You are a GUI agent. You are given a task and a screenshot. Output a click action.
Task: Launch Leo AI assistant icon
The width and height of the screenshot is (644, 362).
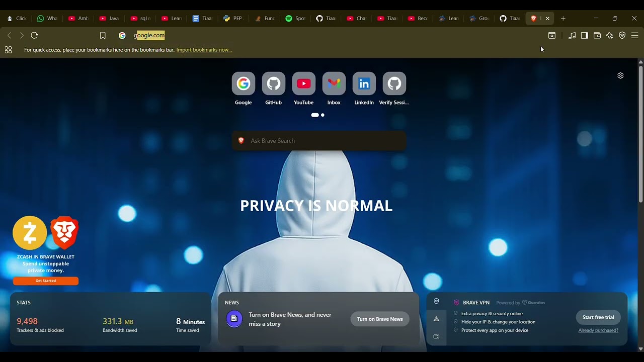pos(610,36)
